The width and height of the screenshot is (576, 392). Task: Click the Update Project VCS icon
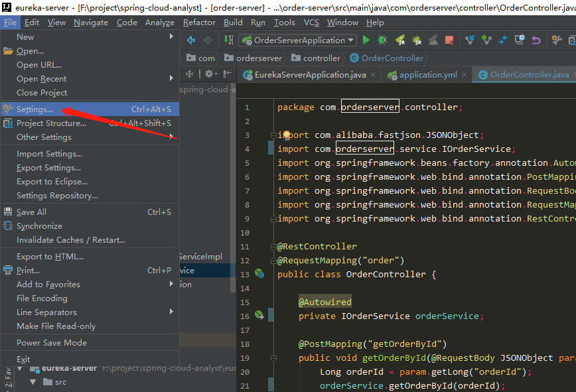470,40
